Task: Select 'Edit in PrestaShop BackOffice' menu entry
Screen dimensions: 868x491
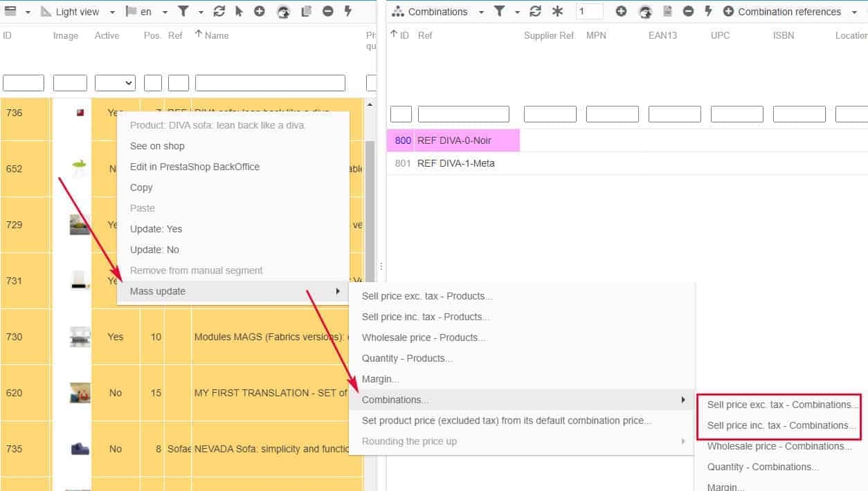Action: [195, 167]
